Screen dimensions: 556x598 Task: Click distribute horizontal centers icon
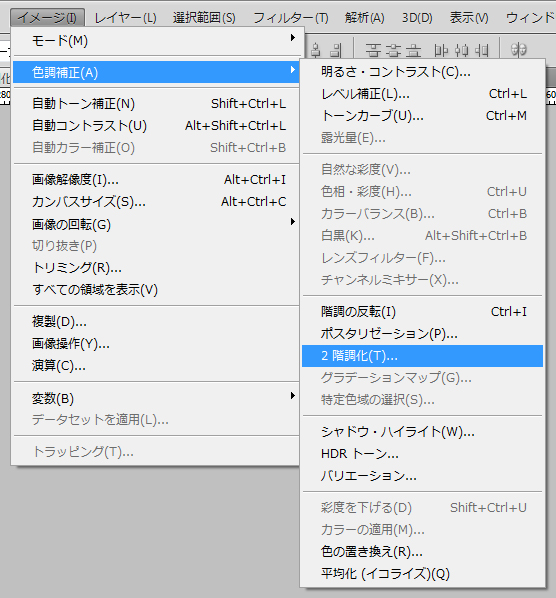coord(461,50)
